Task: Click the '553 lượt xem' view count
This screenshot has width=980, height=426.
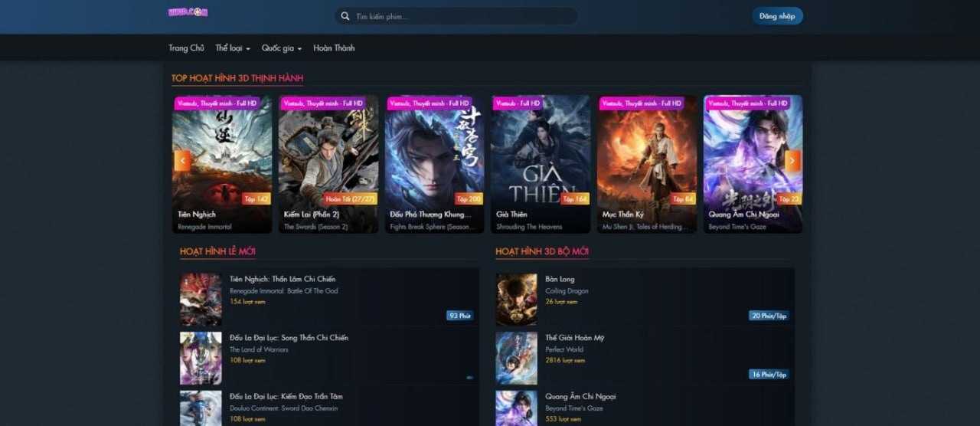Action: (x=563, y=419)
